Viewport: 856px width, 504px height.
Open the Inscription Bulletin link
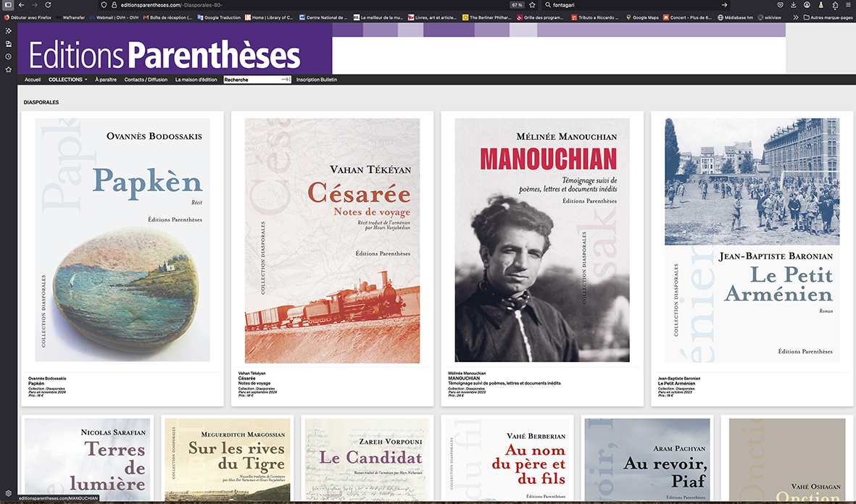tap(316, 80)
